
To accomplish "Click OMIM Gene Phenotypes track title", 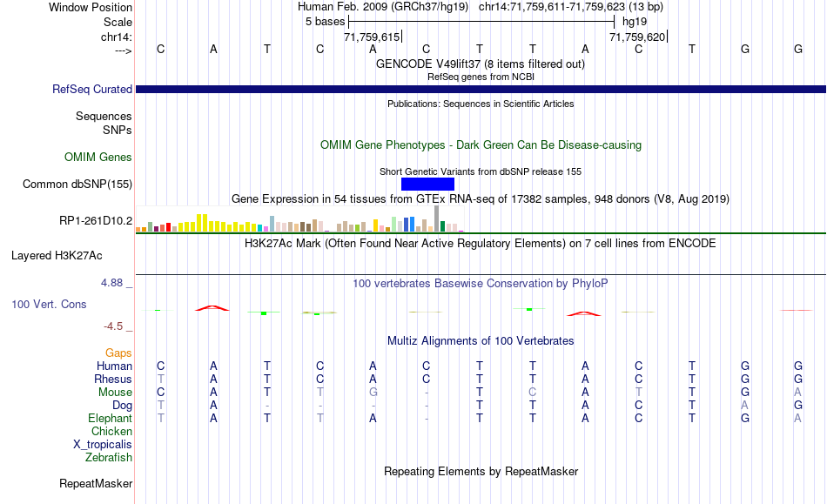I will pyautogui.click(x=481, y=145).
